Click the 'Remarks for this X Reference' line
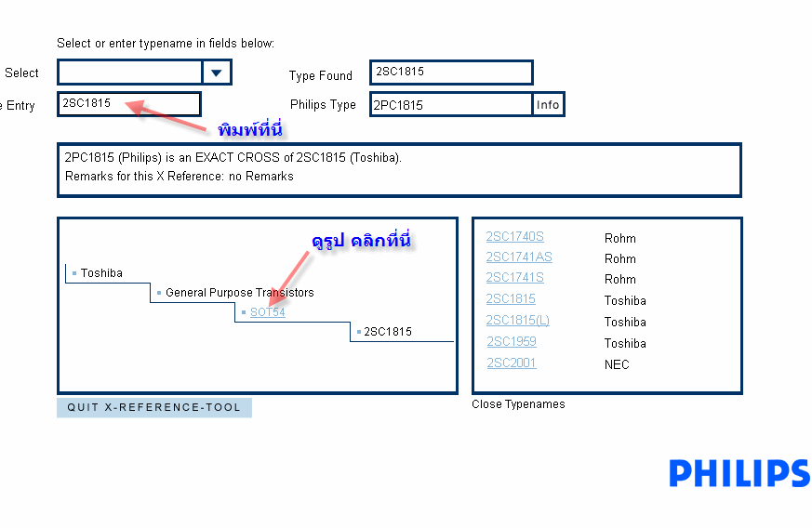 point(180,177)
